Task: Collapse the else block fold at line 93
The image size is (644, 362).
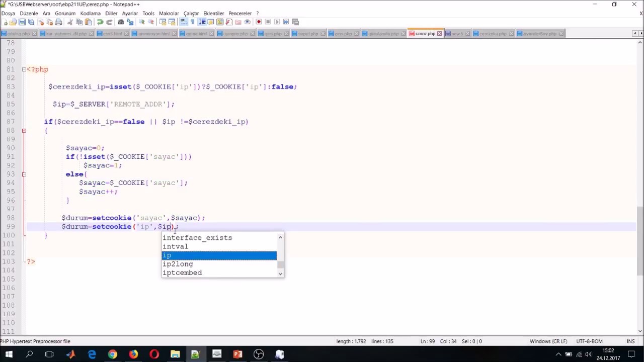Action: click(24, 174)
